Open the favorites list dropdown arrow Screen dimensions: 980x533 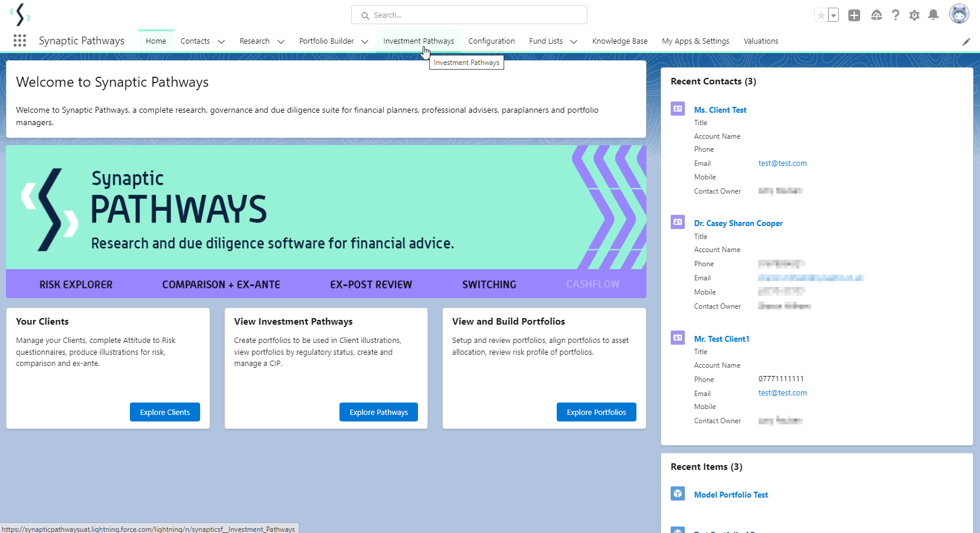click(834, 15)
